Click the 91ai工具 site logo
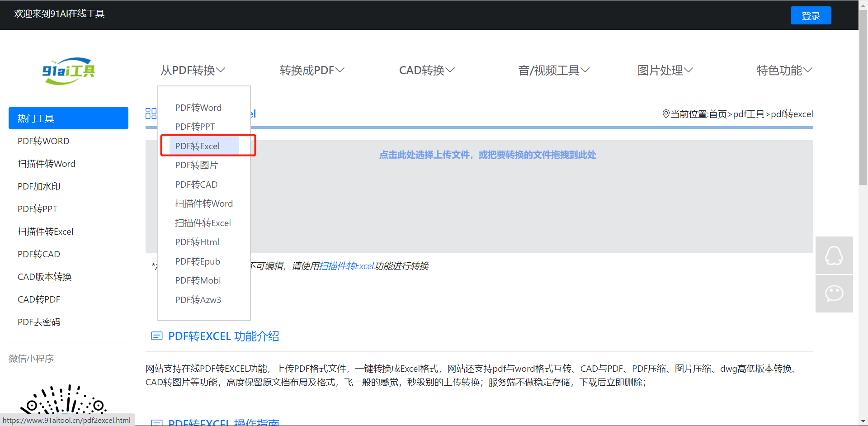The image size is (868, 426). pos(68,71)
